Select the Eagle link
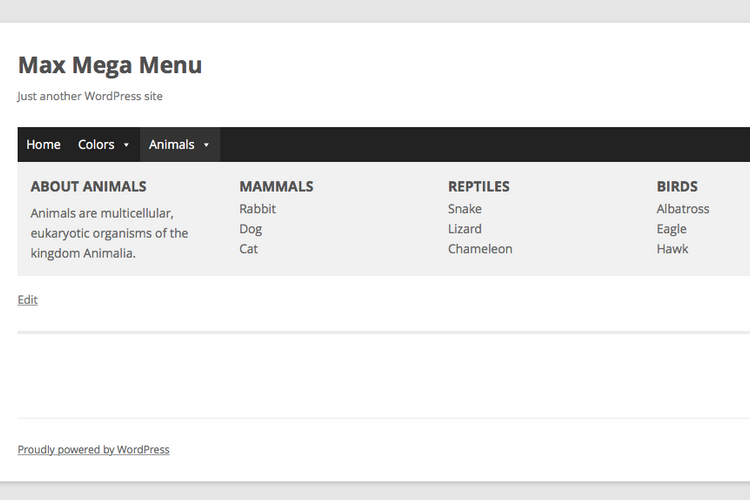The width and height of the screenshot is (750, 500). click(671, 229)
